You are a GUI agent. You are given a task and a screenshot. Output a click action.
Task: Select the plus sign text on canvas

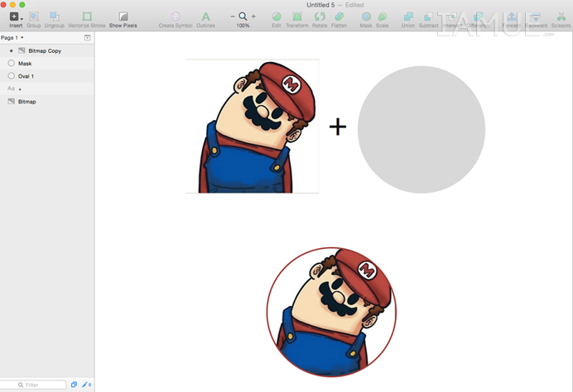click(338, 127)
